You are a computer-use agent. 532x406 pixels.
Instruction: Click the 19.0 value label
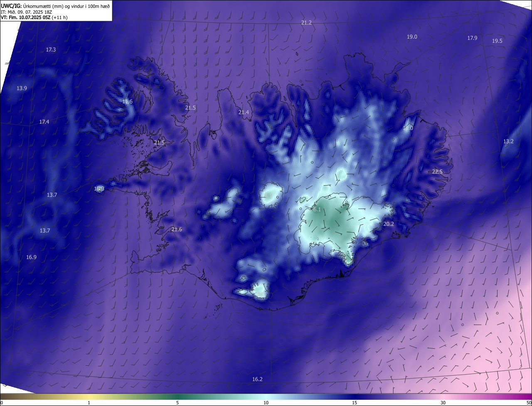(412, 37)
